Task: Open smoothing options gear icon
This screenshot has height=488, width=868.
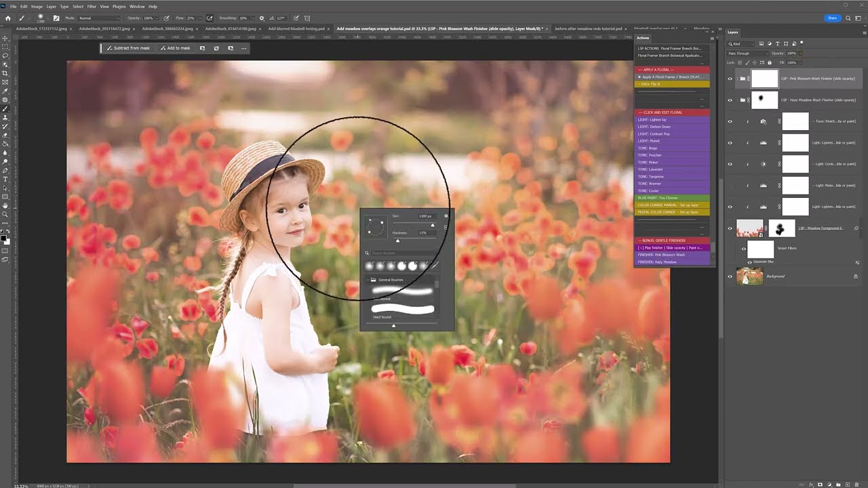Action: (x=262, y=18)
